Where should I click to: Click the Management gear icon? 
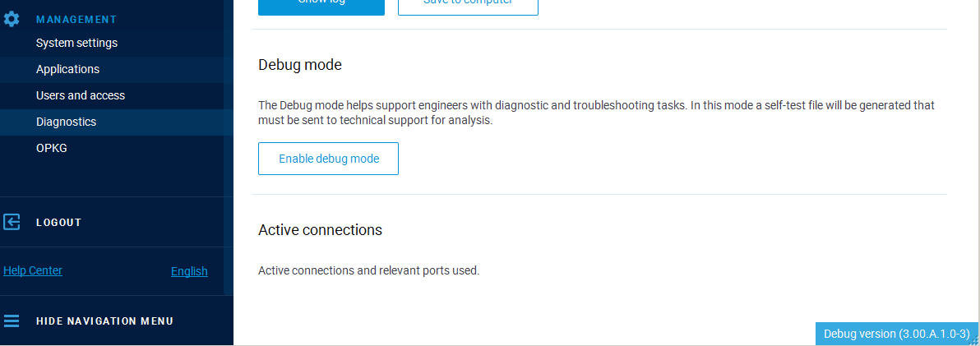[x=12, y=19]
